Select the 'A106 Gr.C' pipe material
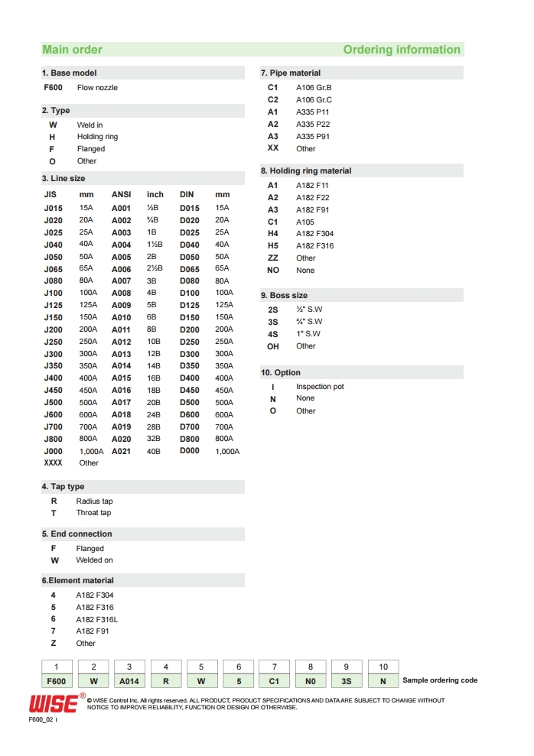Image resolution: width=534 pixels, height=756 pixels. [314, 100]
